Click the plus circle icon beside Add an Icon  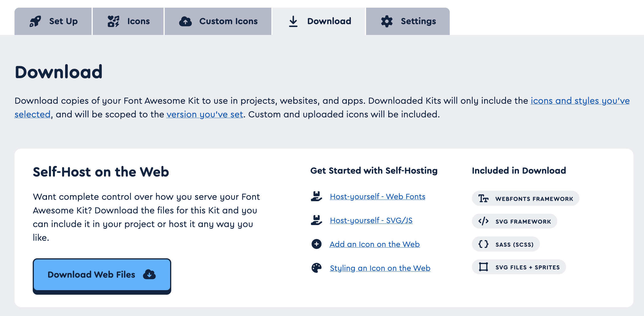click(316, 244)
